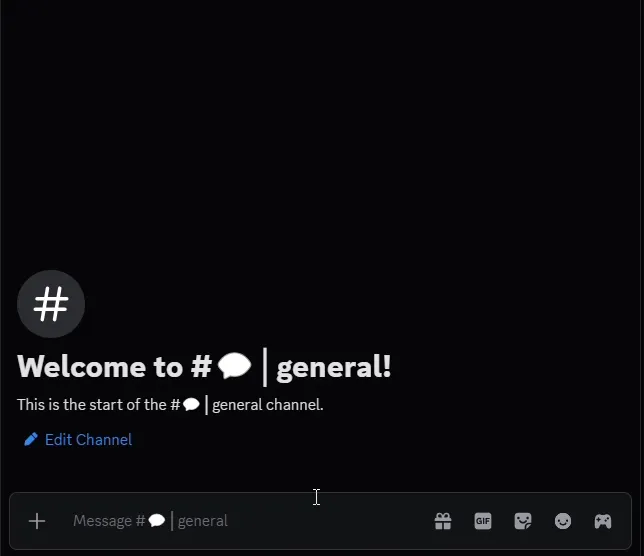The image size is (644, 556).
Task: Open the sticker picker
Action: point(523,521)
